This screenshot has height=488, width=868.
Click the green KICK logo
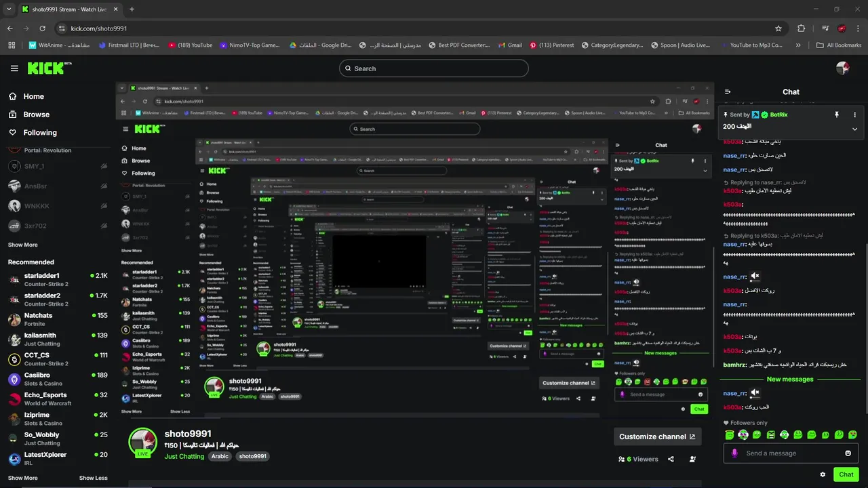[x=49, y=68]
